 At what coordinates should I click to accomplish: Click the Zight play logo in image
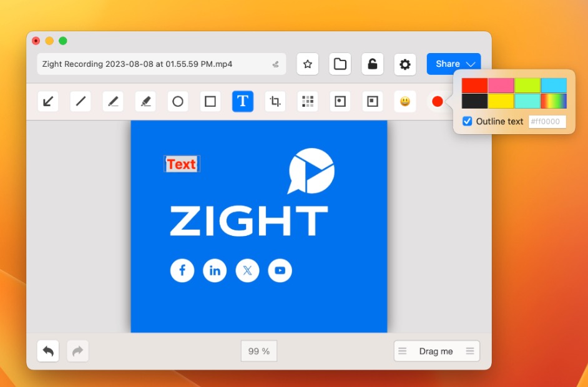pos(311,171)
